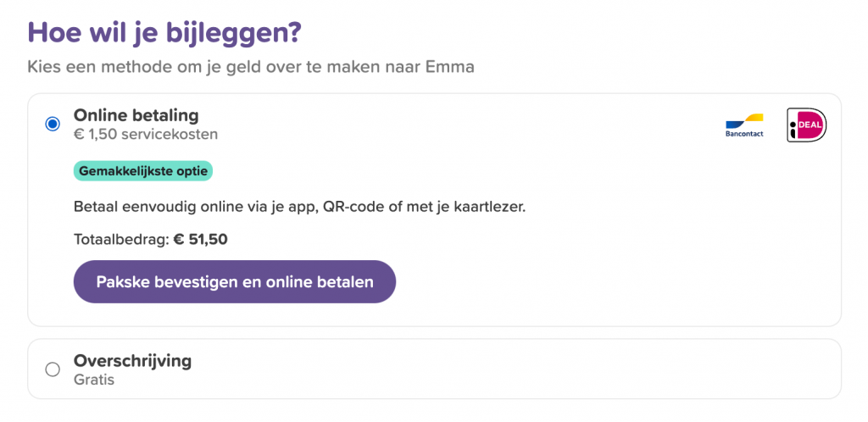Confirm with Pakske bevestigen en online betalen
868x422 pixels.
click(235, 281)
